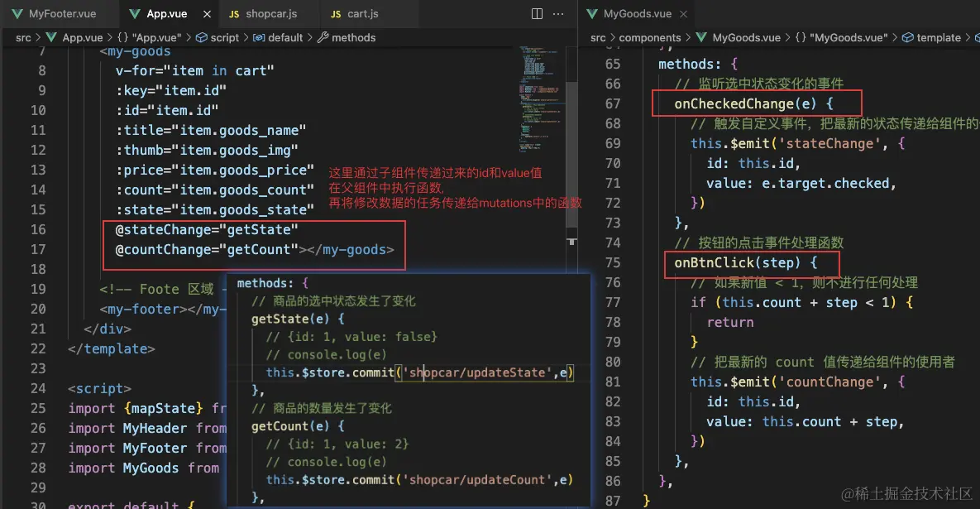Click the text @stateChange="getState"

(x=207, y=229)
